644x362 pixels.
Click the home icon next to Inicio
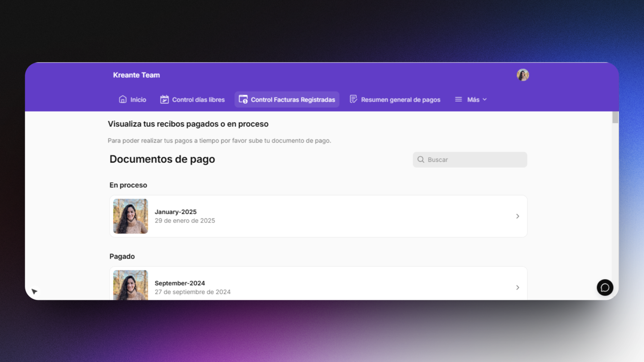123,99
